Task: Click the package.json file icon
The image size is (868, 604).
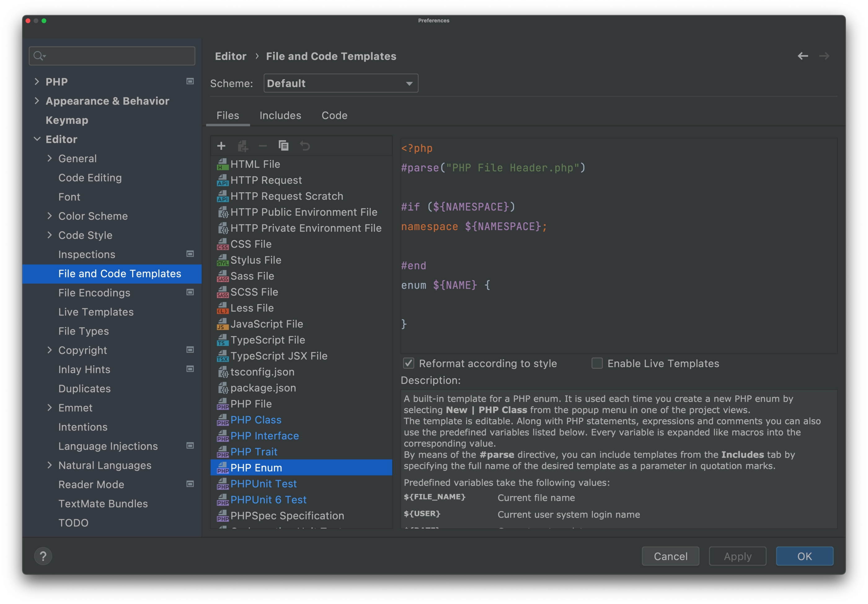Action: point(223,388)
